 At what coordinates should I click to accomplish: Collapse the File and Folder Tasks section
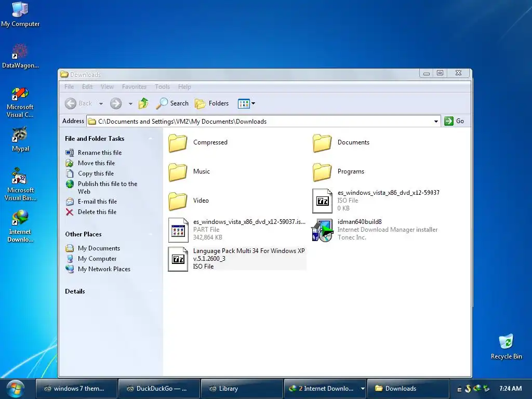(150, 138)
